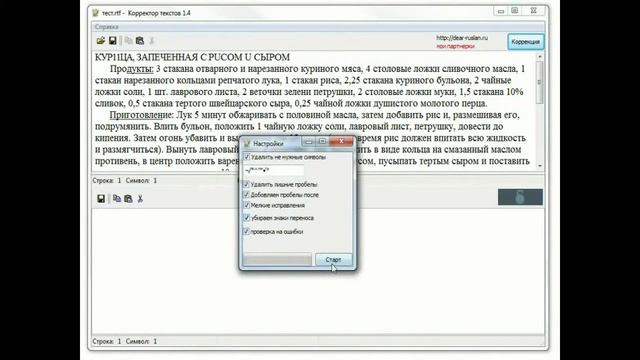Click the heading 'КУР1ЦА, ЗАПЕЧЕННАЯ С РUCOM U СЫРОМ'
The image size is (640, 360).
click(x=192, y=57)
